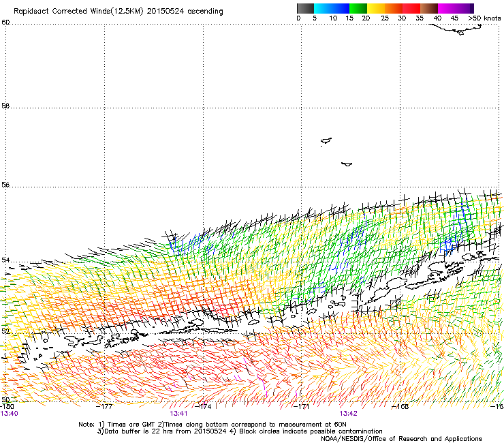Click the '56' latitude label
The width and height of the screenshot is (504, 443).
pyautogui.click(x=5, y=185)
